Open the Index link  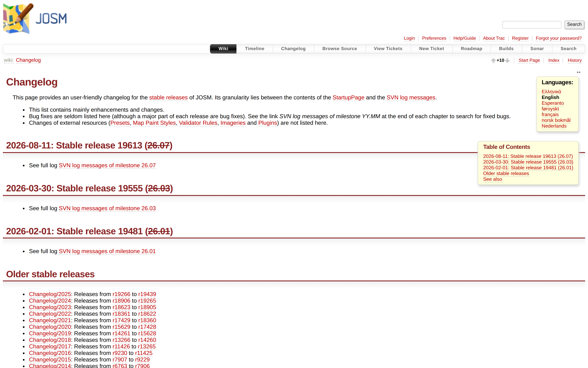coord(554,60)
